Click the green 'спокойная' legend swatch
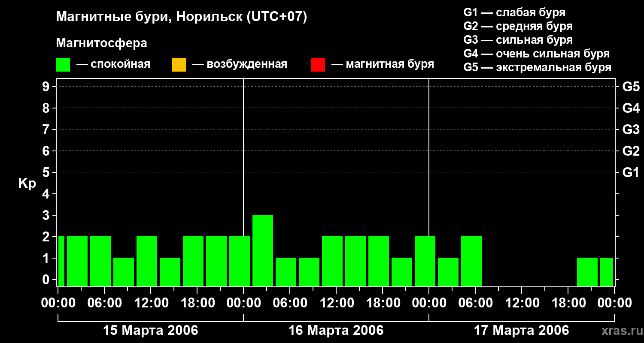Screen dimensions: 644x343 click(63, 65)
